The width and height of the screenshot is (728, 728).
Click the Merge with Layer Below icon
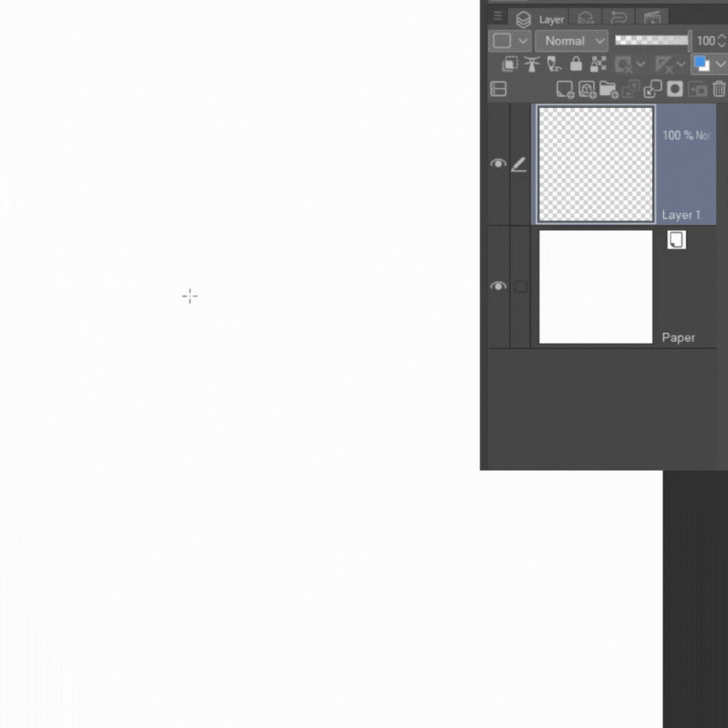coord(653,89)
